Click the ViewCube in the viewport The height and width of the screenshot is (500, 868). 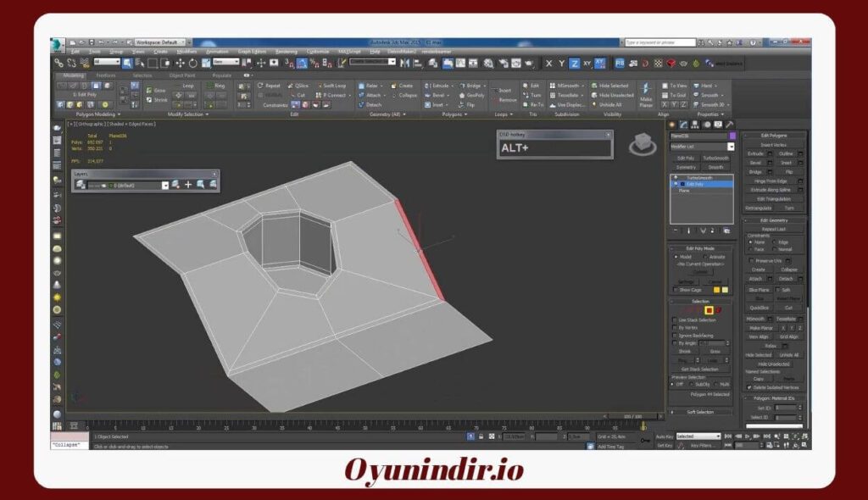643,145
